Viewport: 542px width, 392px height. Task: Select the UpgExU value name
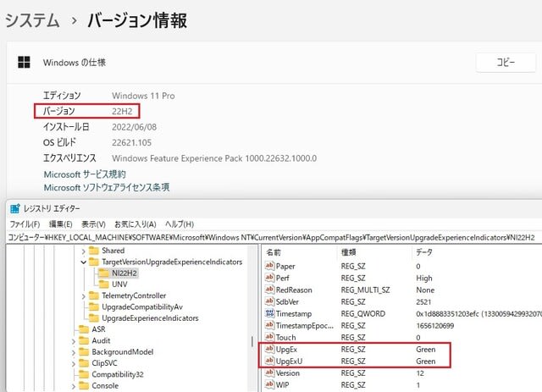tap(289, 361)
